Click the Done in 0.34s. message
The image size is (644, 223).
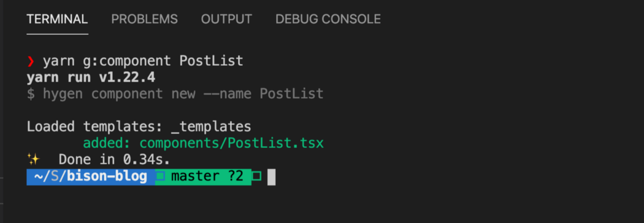(114, 159)
